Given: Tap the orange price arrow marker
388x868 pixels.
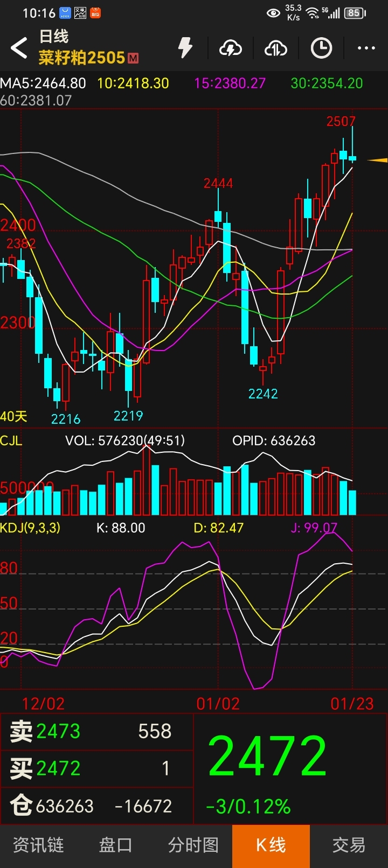Looking at the screenshot, I should point(377,160).
